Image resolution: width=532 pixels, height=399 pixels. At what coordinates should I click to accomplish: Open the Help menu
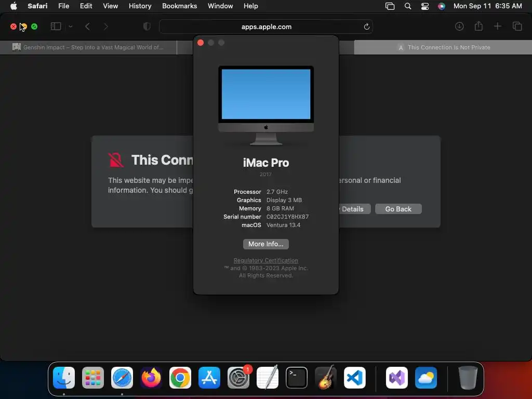click(251, 6)
